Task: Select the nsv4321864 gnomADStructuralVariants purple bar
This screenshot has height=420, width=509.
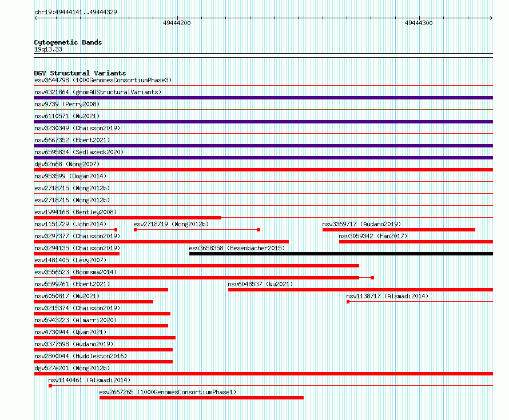Action: coord(263,98)
